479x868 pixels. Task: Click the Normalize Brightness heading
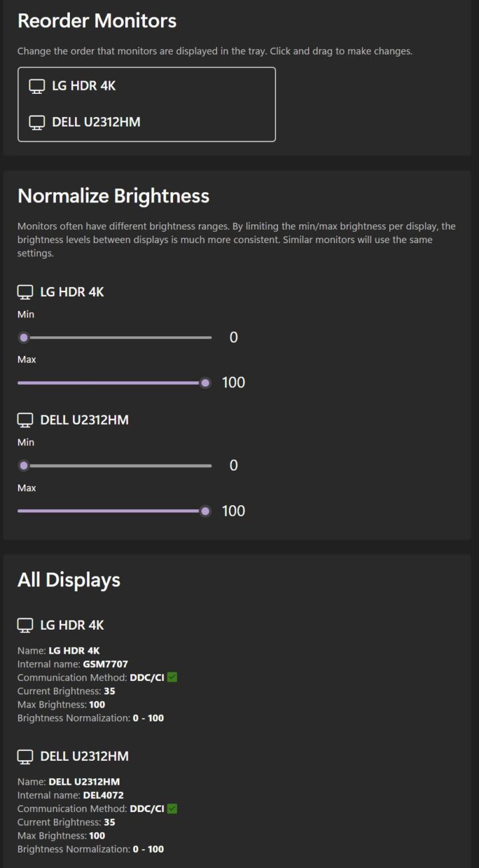point(113,196)
